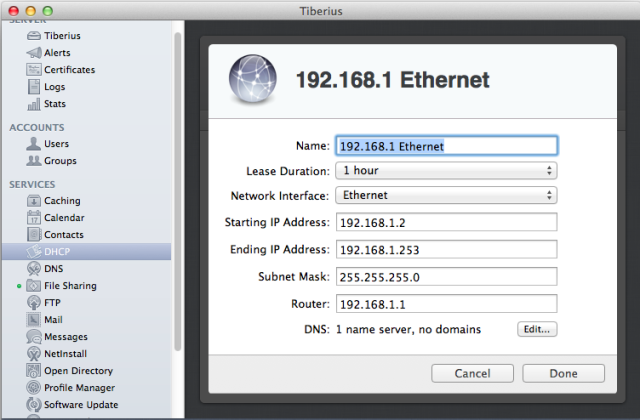Click the SERVICES section header
Screen dimensions: 640x420
[x=32, y=184]
